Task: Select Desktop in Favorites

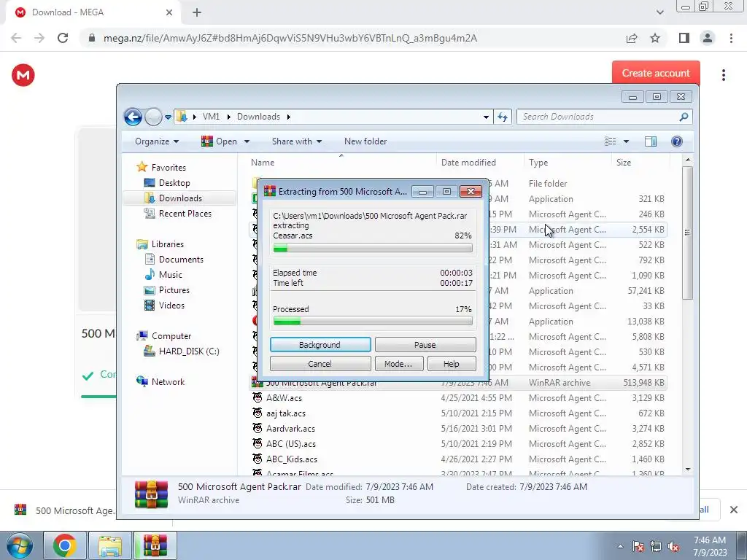Action: [174, 183]
